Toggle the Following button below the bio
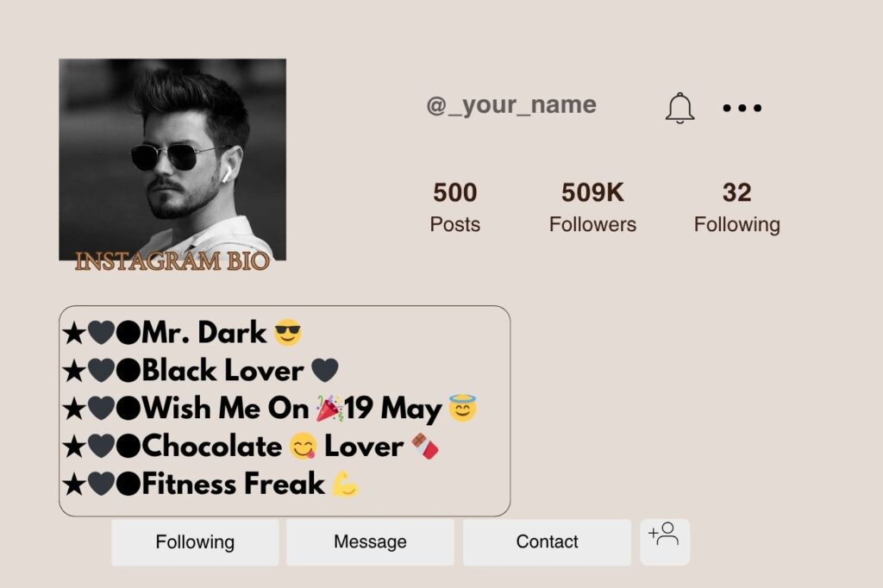 click(x=195, y=542)
